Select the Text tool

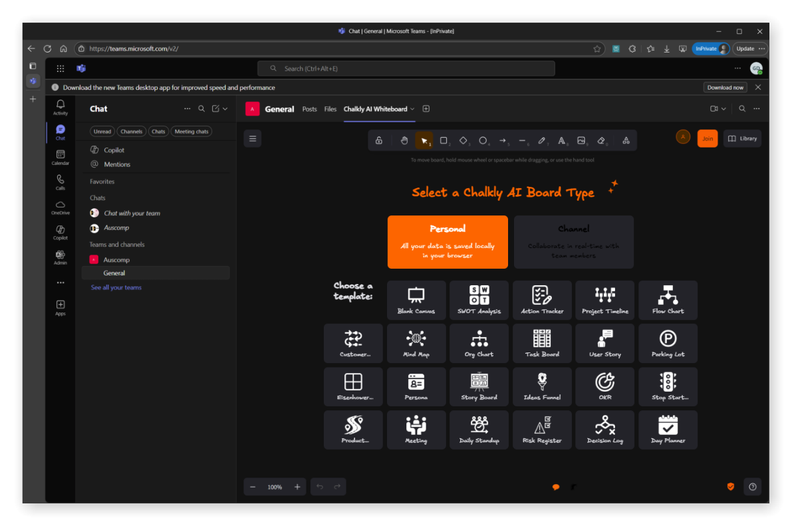(562, 140)
